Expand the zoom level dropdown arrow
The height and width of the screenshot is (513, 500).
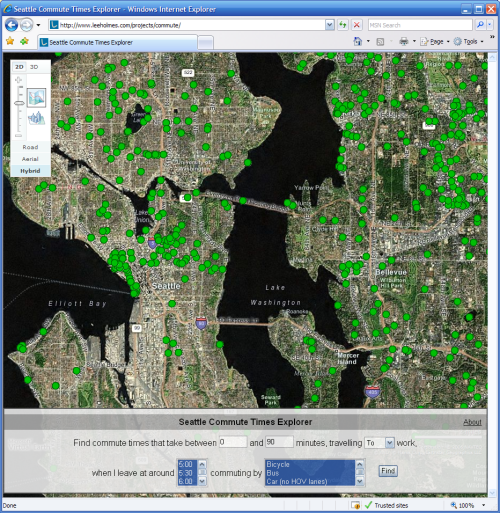[484, 505]
